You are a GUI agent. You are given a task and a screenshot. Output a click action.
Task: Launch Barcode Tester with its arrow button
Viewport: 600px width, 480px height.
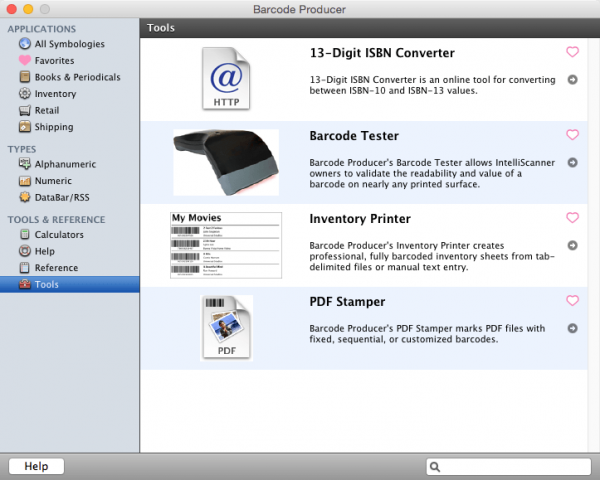pos(572,162)
